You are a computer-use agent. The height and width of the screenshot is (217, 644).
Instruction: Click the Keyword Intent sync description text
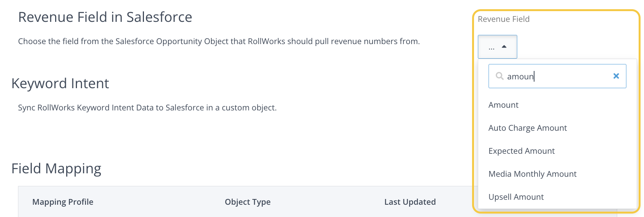click(x=147, y=108)
